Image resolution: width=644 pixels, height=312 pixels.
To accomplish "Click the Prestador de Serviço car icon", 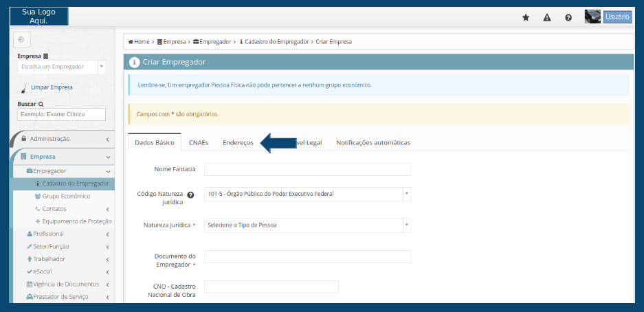I will 30,297.
